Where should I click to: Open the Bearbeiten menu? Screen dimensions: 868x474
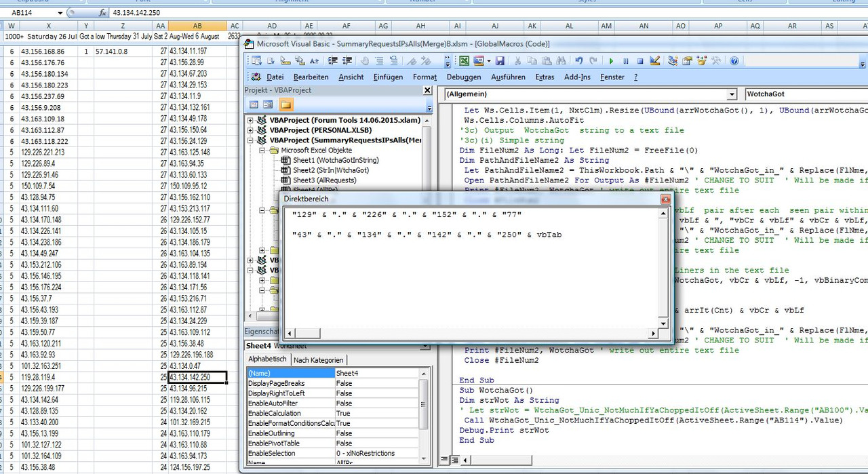click(x=311, y=77)
